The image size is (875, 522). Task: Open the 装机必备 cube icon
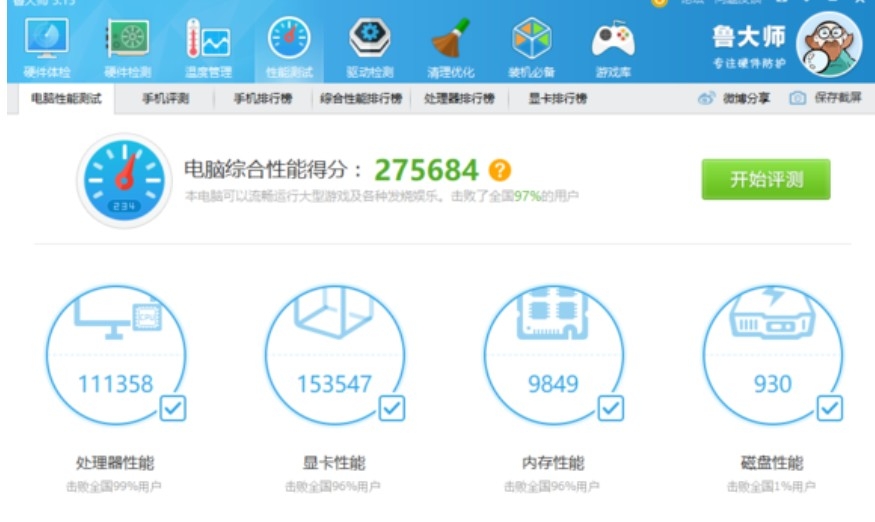click(x=531, y=38)
